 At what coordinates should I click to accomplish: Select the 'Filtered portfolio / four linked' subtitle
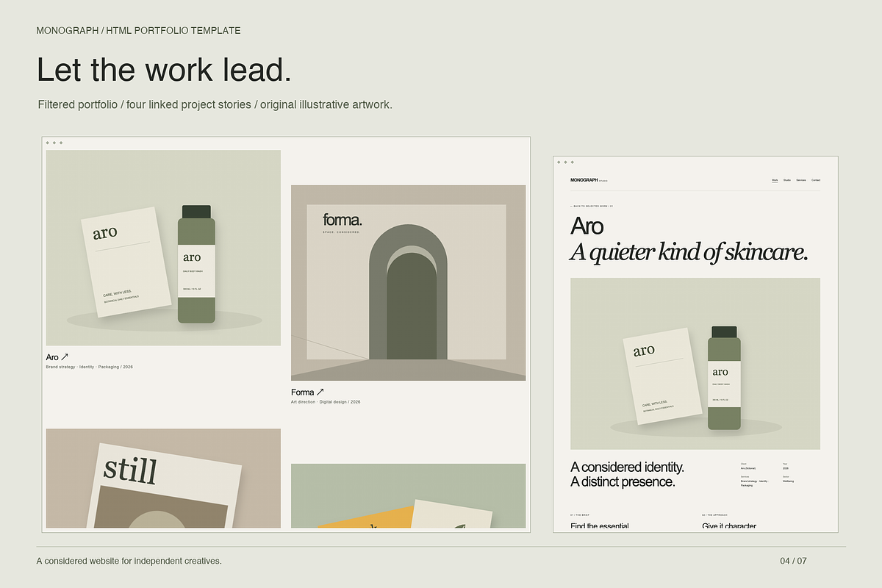point(215,104)
